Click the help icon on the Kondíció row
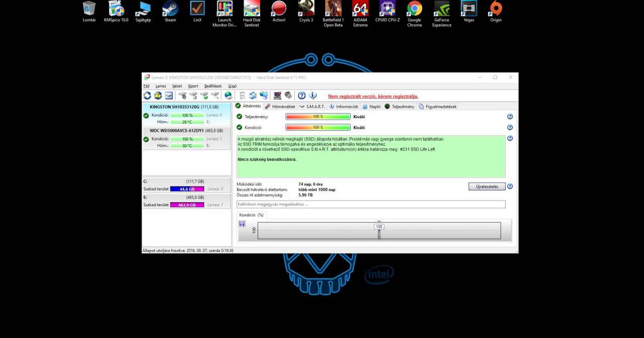This screenshot has width=644, height=338. (510, 128)
